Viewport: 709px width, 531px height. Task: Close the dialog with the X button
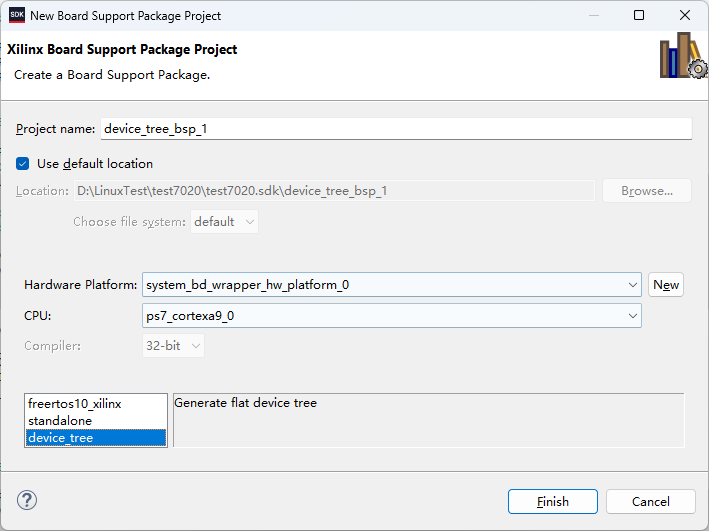[x=685, y=16]
